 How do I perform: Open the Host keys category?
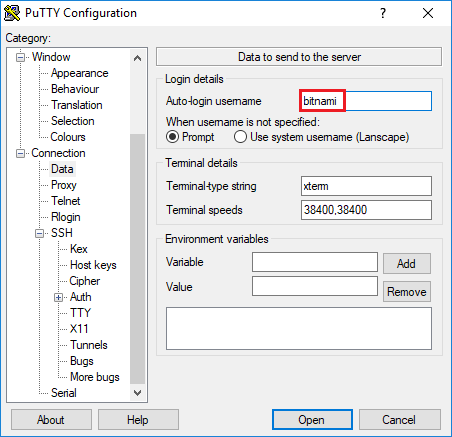pos(93,265)
